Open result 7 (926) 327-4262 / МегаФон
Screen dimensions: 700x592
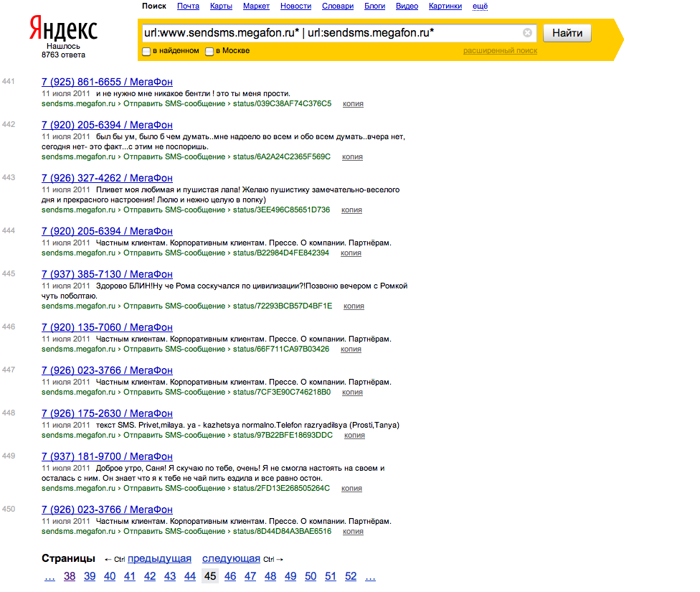107,178
